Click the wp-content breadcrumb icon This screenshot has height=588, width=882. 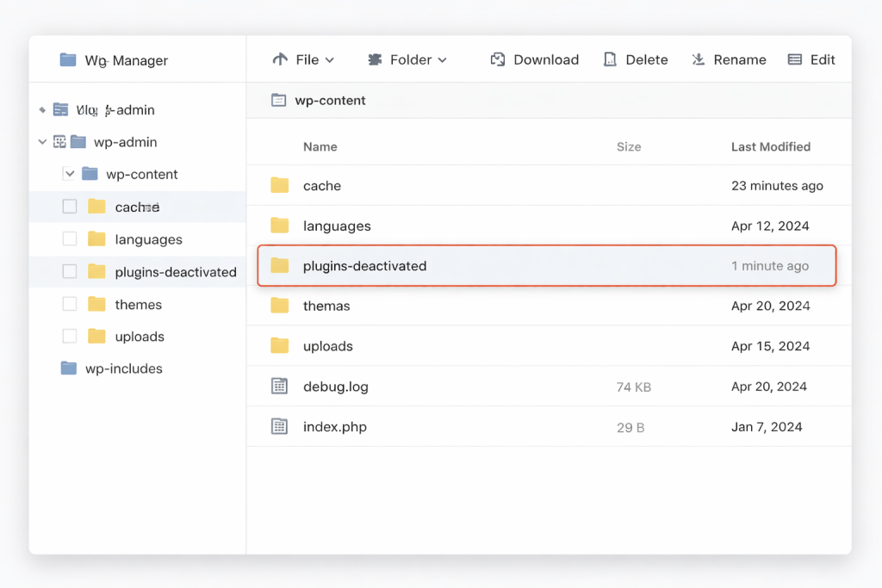pyautogui.click(x=278, y=100)
